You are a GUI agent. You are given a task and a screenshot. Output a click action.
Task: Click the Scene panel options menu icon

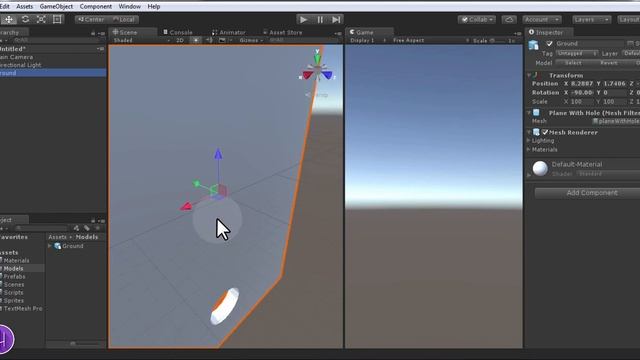[338, 33]
